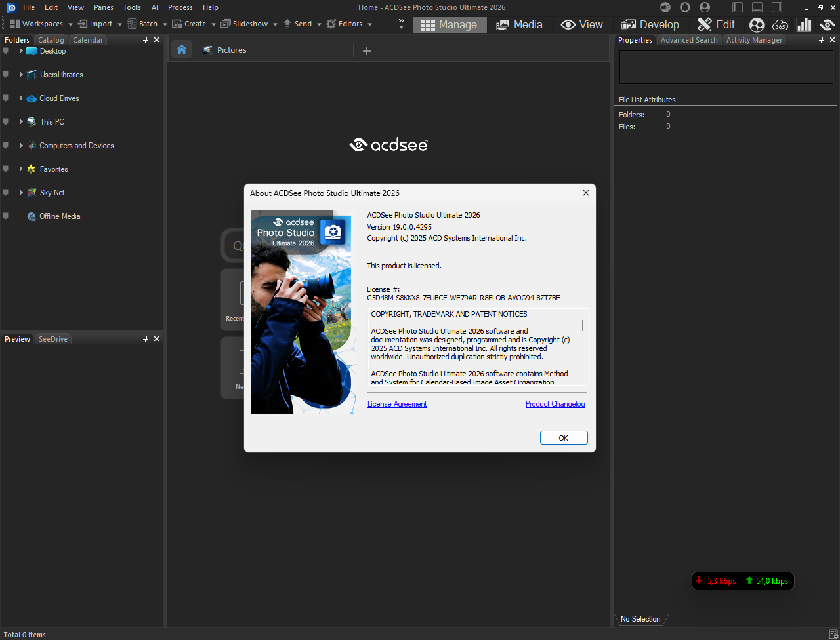
Task: Toggle the bottom pane layout icon
Action: (757, 7)
